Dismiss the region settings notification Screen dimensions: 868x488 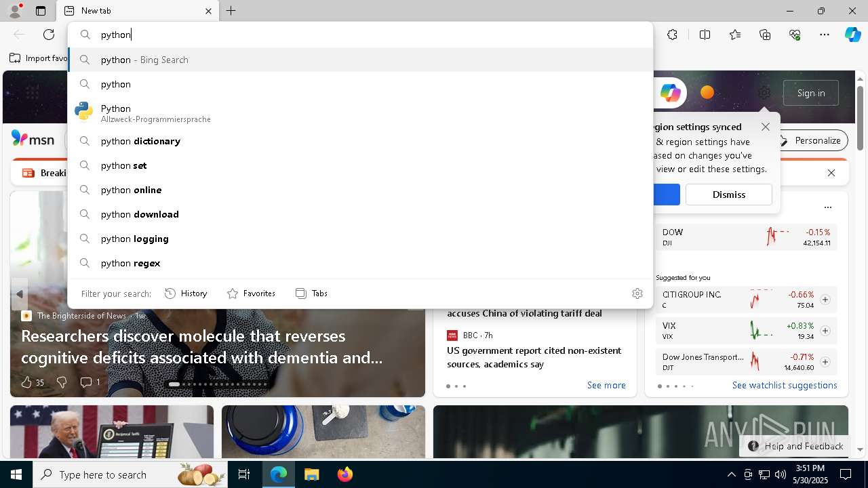(729, 195)
